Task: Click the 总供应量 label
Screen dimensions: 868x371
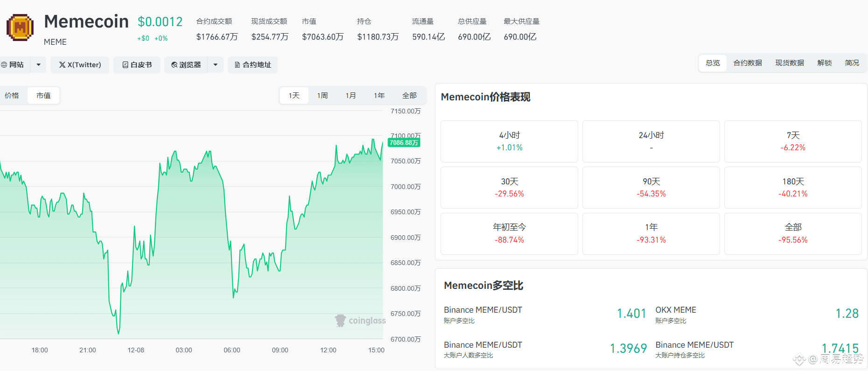Action: 472,21
